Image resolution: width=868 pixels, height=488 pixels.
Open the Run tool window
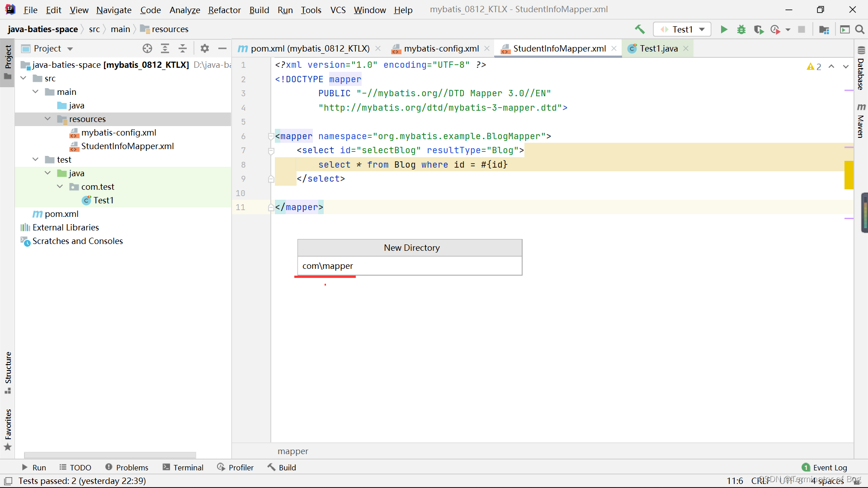pyautogui.click(x=34, y=468)
